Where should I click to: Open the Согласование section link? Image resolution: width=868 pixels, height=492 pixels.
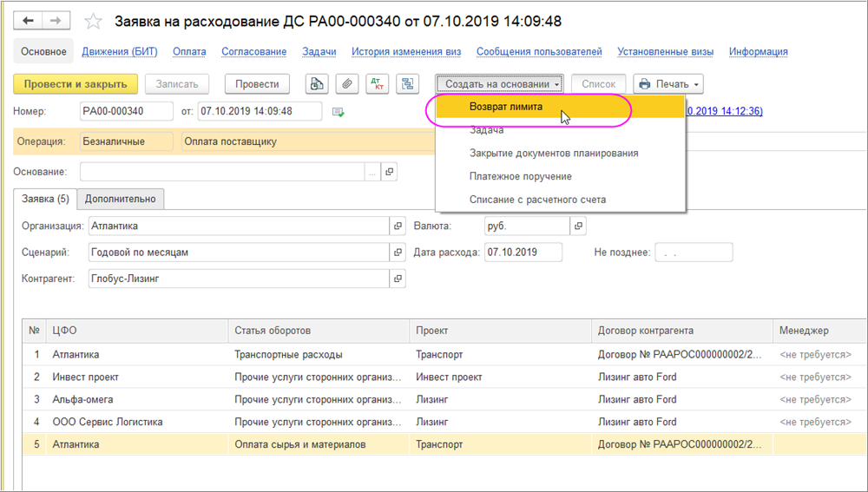(253, 52)
